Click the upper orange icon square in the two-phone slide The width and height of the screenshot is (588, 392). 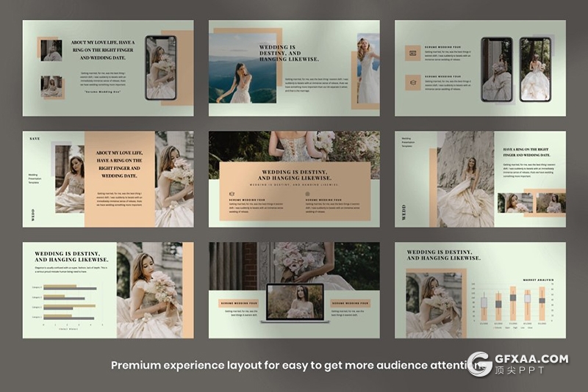point(413,53)
